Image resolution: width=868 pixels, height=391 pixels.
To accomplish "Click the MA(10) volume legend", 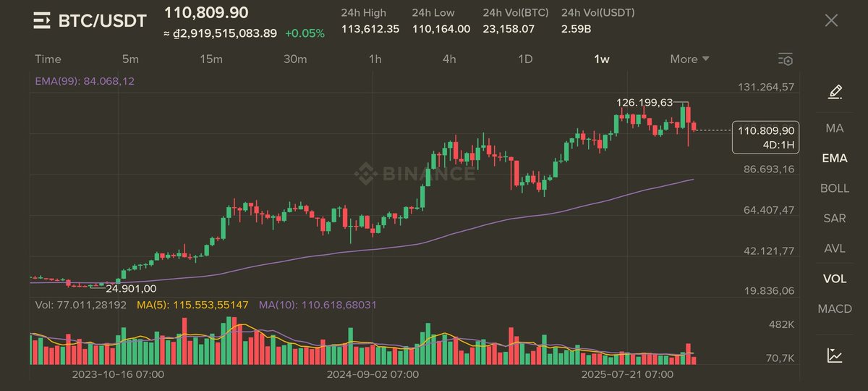I will [x=318, y=306].
